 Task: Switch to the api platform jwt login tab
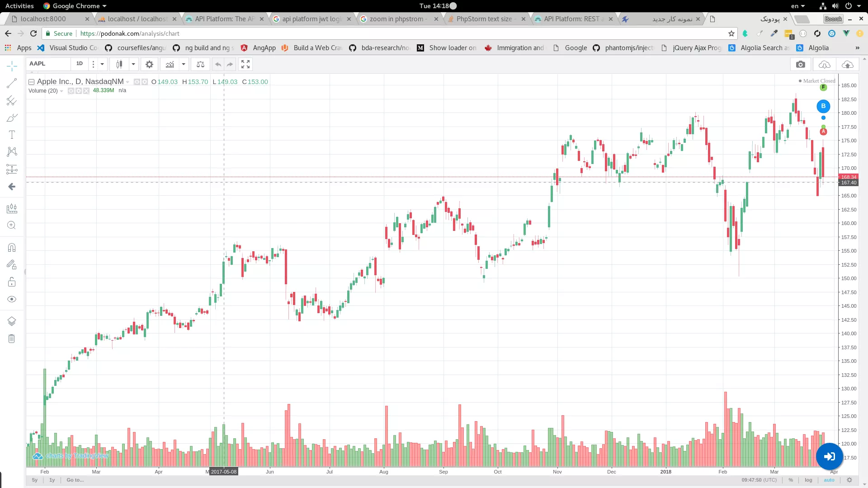(x=312, y=19)
